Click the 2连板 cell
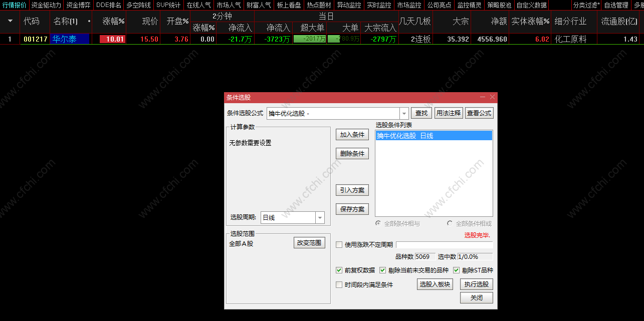The height and width of the screenshot is (321, 644). click(x=420, y=39)
